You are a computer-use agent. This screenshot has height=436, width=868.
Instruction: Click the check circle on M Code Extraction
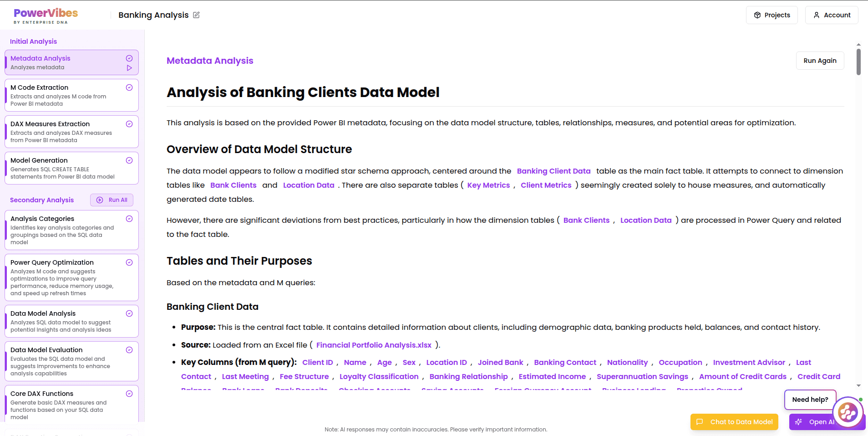tap(129, 87)
